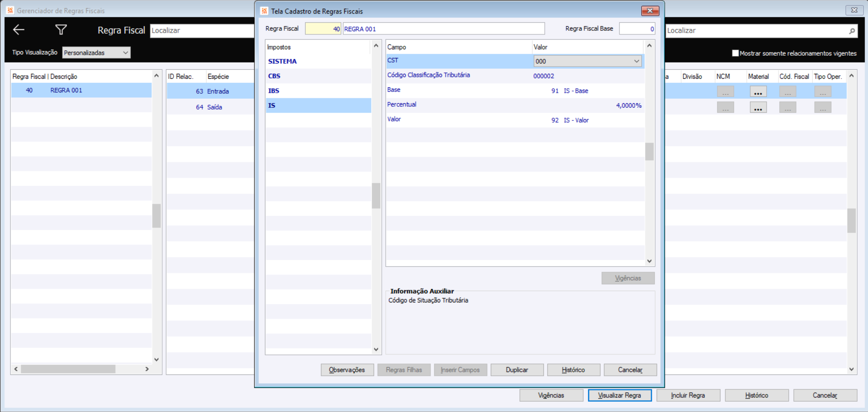Click the horizontal scrollbar thumb in rules list
The width and height of the screenshot is (868, 412).
coord(68,369)
